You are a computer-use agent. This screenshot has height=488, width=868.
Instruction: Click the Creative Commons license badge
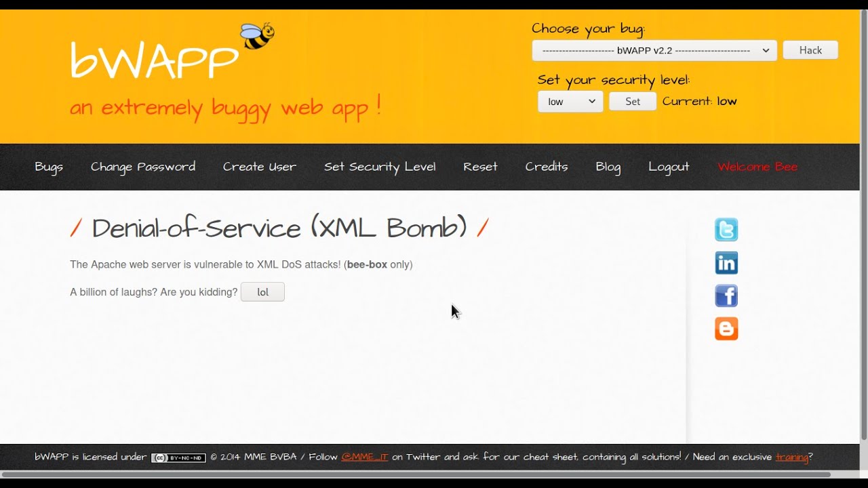tap(178, 458)
